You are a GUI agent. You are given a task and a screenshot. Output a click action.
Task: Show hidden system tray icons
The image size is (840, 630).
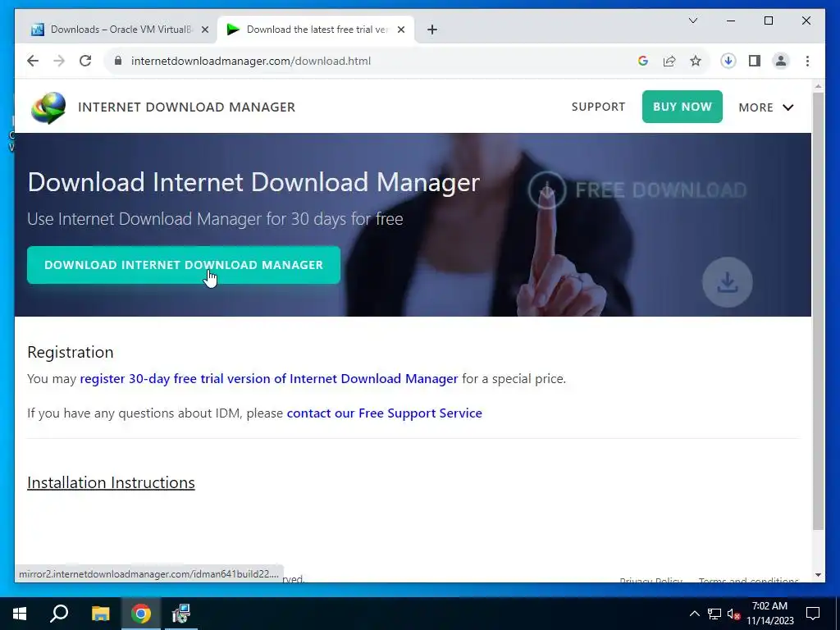(x=694, y=614)
